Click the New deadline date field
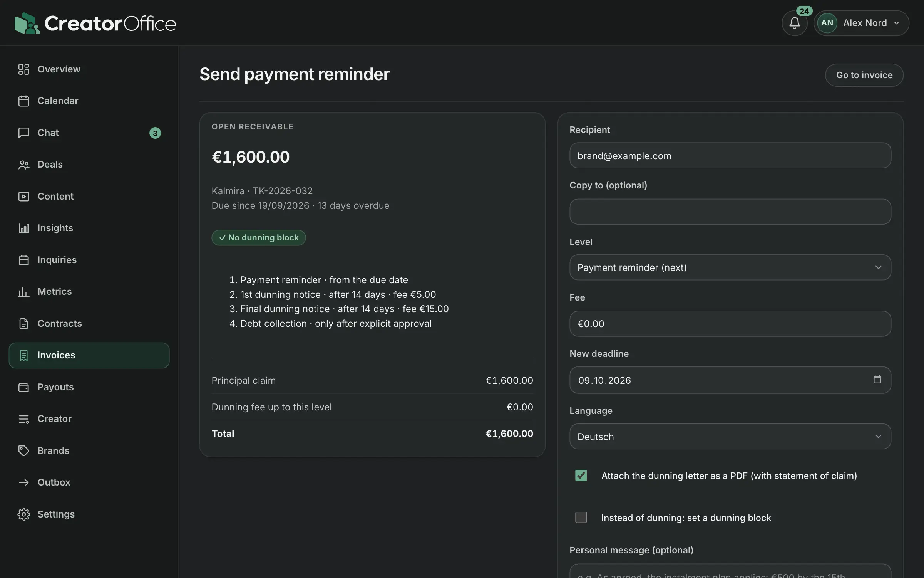The image size is (924, 578). tap(730, 380)
